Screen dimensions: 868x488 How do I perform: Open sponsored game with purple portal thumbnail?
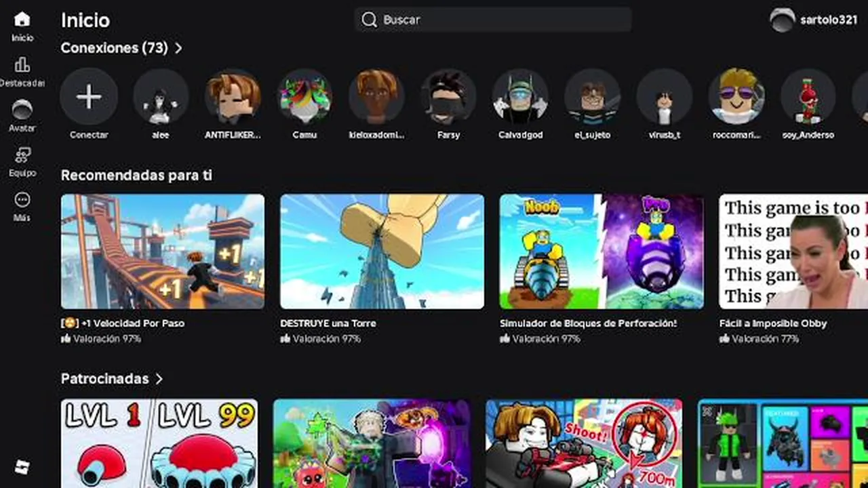coord(372,443)
